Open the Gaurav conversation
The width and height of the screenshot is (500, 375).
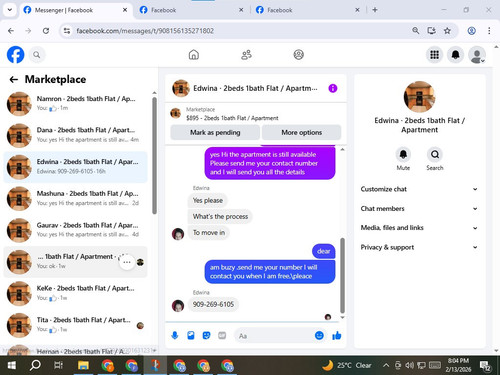click(x=75, y=230)
